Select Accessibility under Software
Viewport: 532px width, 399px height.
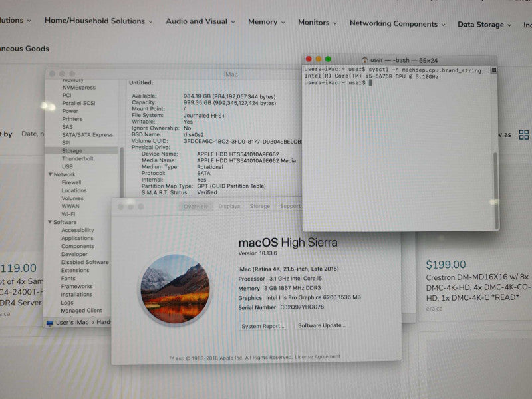77,230
